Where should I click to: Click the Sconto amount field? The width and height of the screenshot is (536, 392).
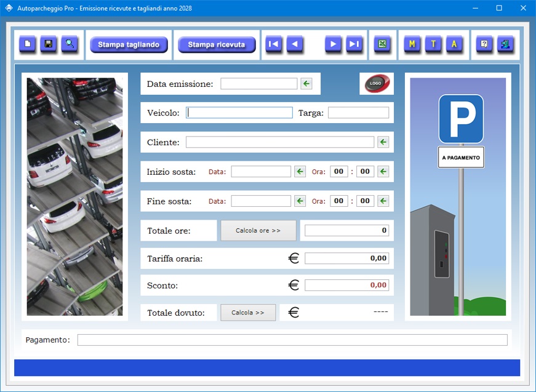click(346, 286)
